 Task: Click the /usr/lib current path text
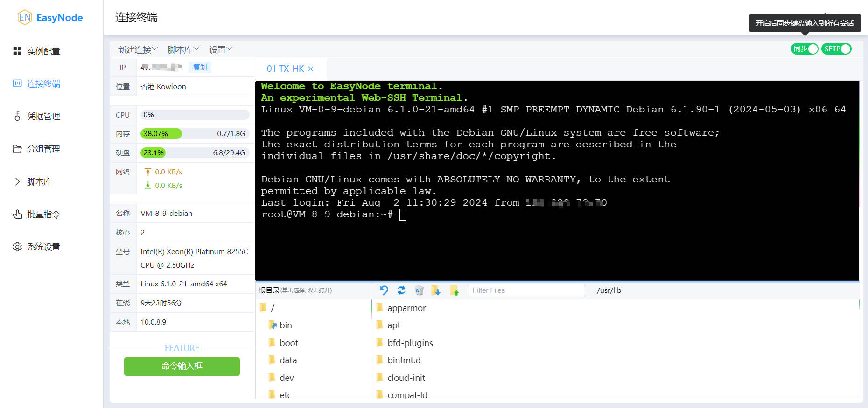point(609,290)
